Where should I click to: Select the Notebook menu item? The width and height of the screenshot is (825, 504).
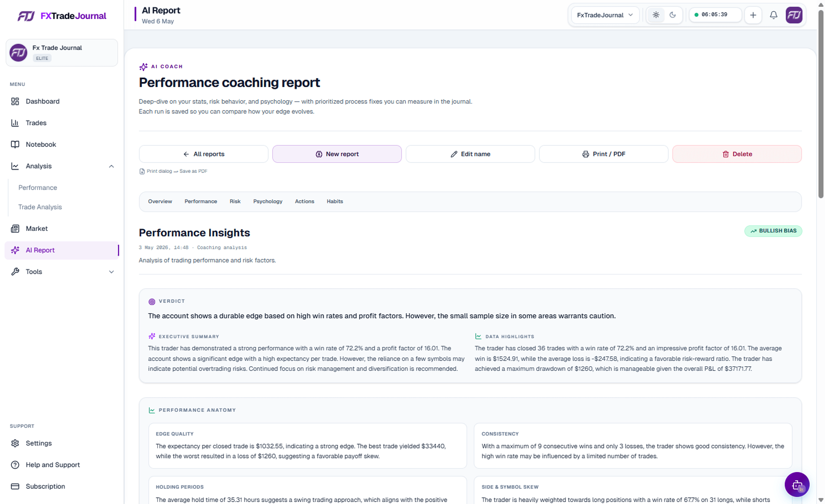(x=62, y=144)
